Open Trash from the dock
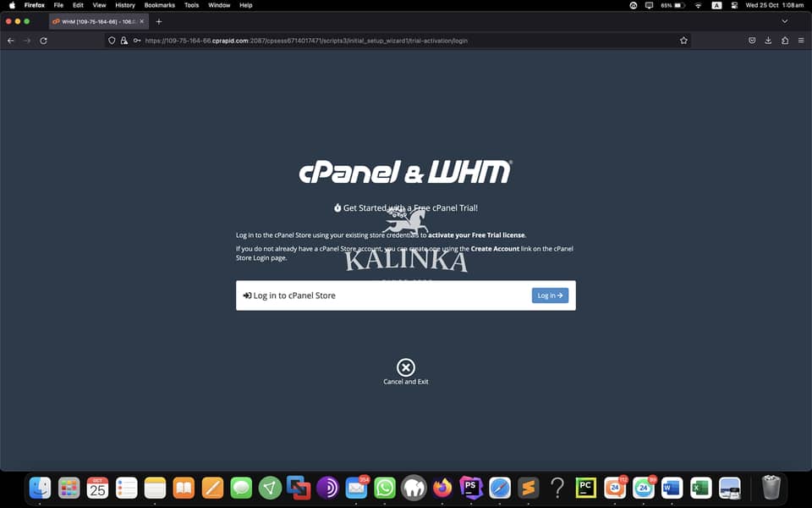 (x=771, y=488)
